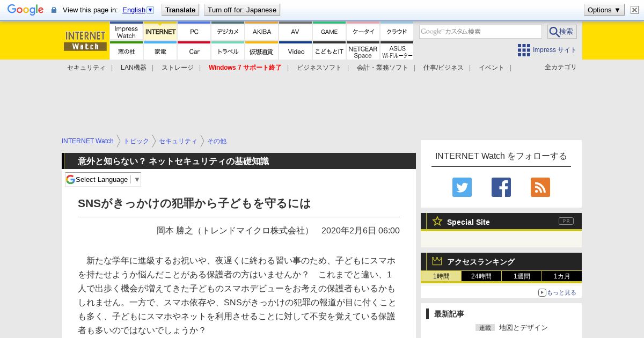
Task: Select the 1時間 ranking tab
Action: coord(441,276)
